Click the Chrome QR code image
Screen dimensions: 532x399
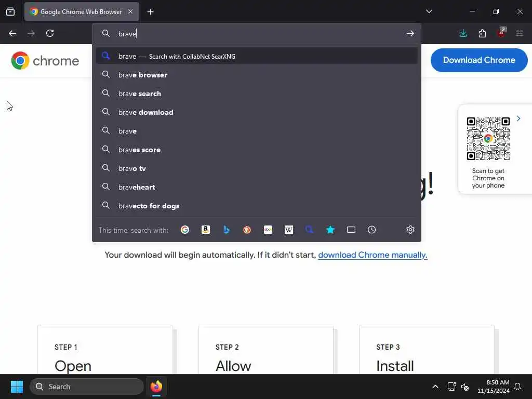[x=488, y=138]
